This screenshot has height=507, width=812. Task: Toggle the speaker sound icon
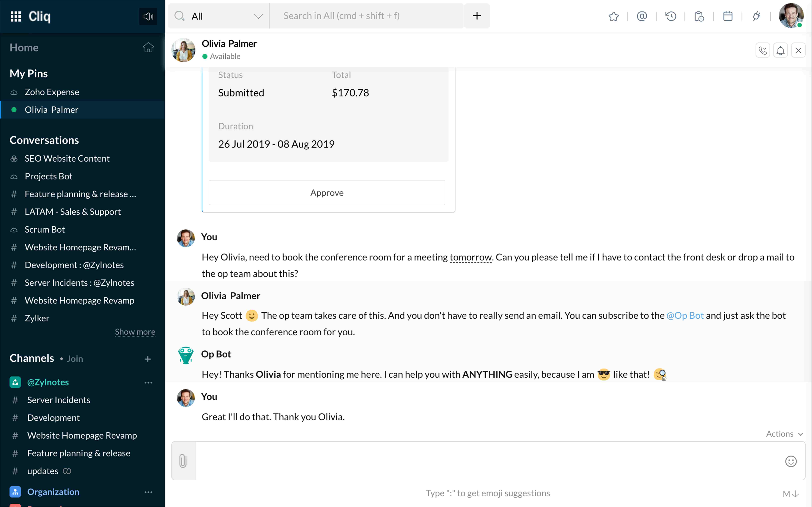click(148, 16)
